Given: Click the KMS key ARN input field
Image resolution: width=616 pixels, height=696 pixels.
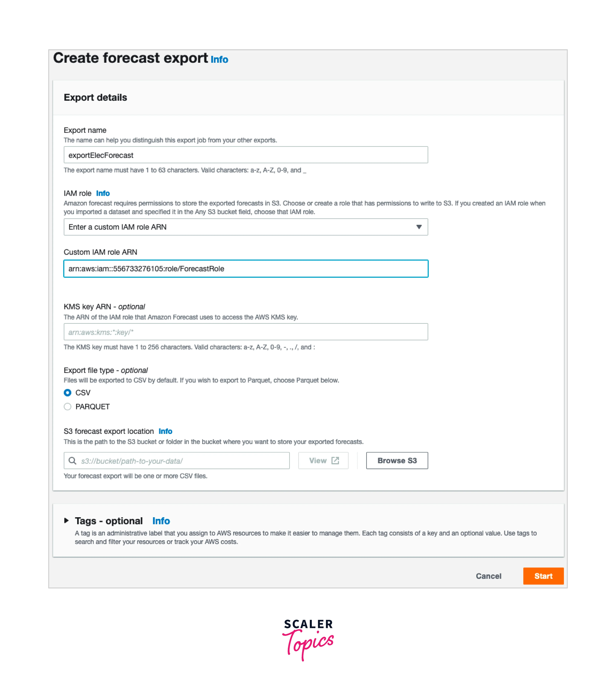Looking at the screenshot, I should coord(245,332).
